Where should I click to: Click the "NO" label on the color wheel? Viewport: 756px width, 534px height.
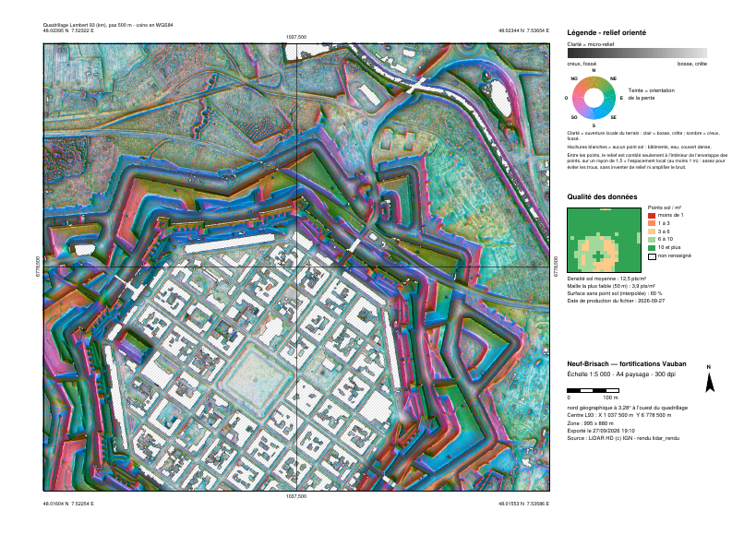(574, 78)
